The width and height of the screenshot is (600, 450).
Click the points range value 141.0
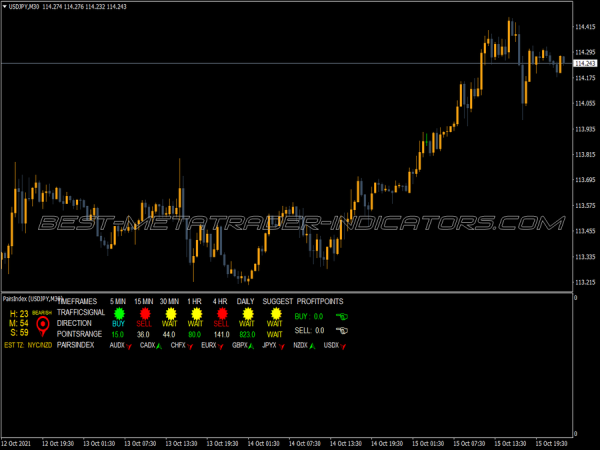coord(222,334)
